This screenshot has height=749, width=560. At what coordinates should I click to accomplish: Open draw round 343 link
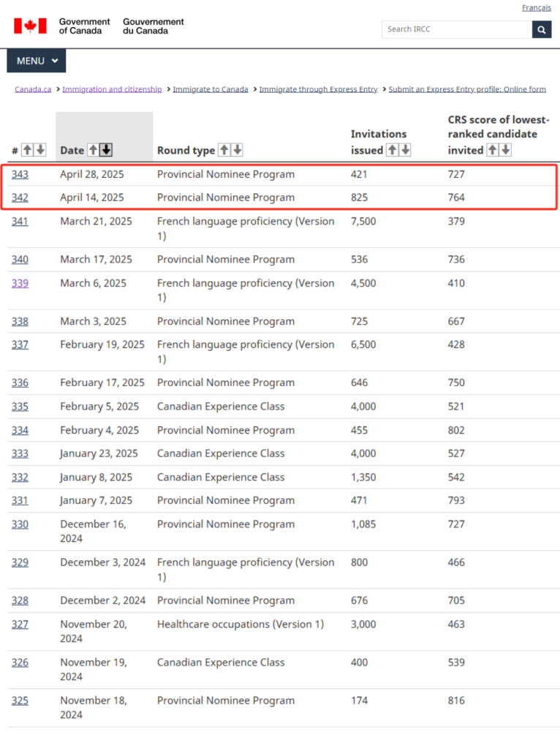20,174
